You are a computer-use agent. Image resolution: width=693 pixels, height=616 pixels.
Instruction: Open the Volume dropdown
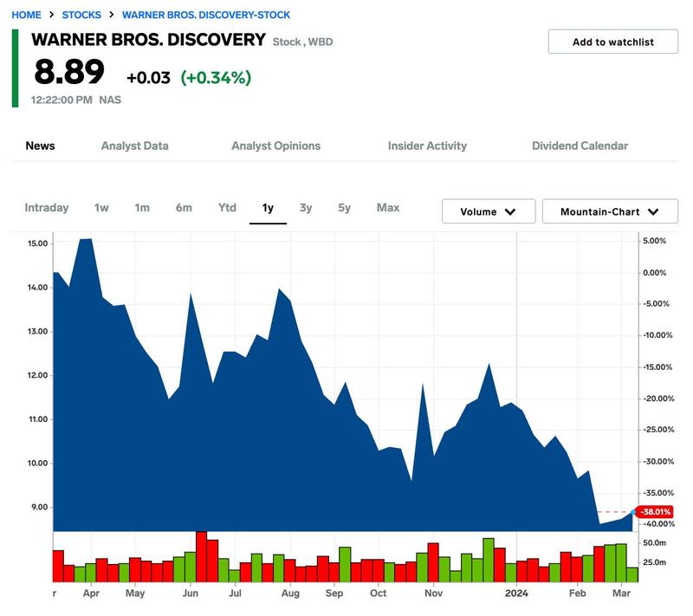489,211
